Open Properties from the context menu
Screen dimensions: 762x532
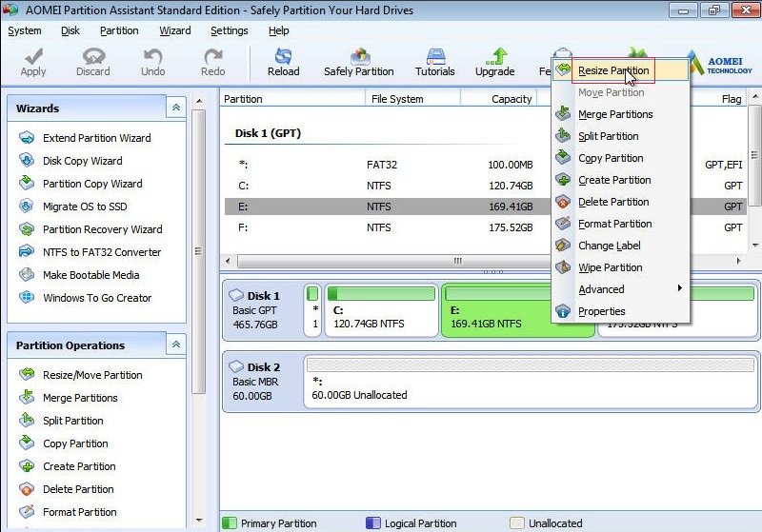(x=621, y=310)
